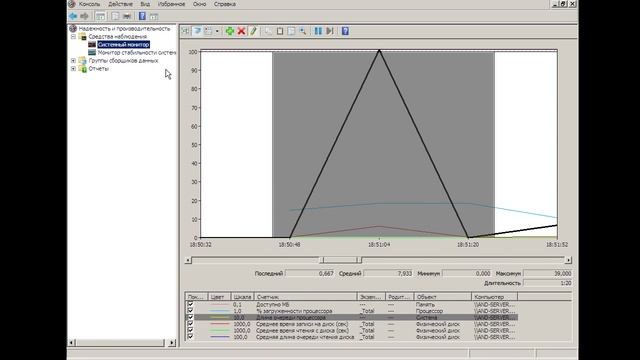Open graph type dropdown arrow
The width and height of the screenshot is (640, 360).
217,31
